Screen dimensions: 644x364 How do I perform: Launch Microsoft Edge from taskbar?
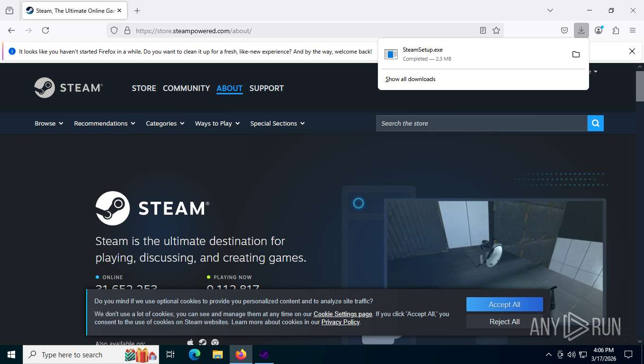pos(195,355)
